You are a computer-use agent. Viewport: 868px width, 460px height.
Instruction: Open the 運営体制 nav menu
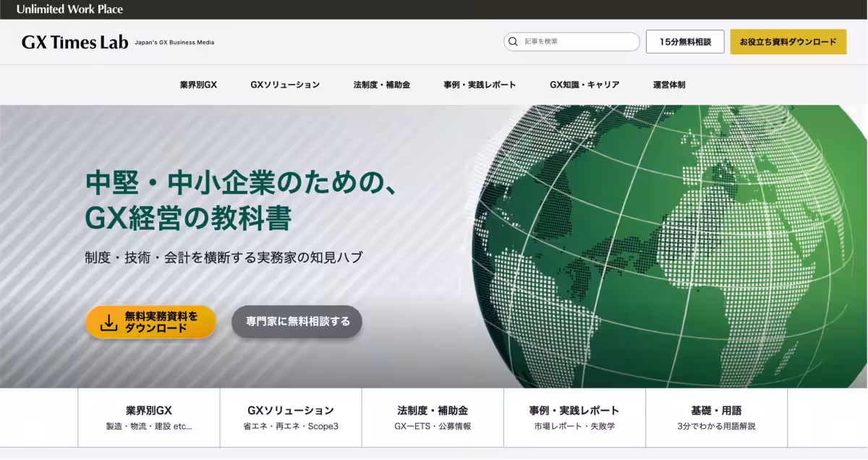tap(669, 85)
